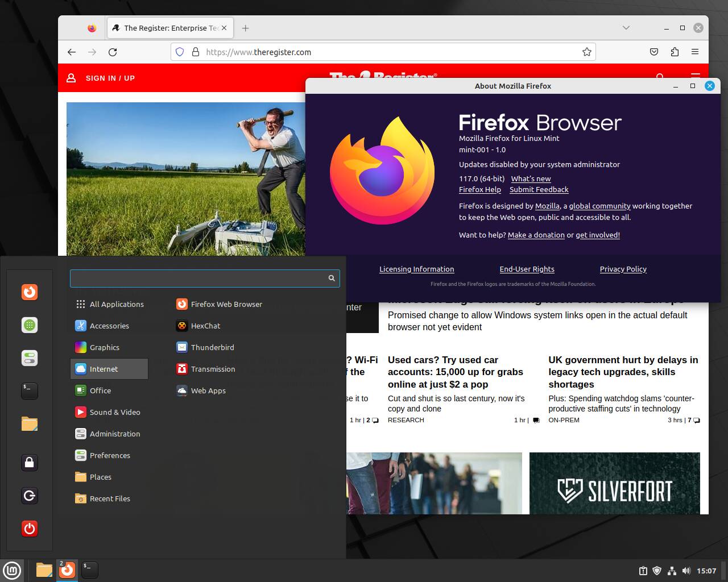
Task: Launch HexChat from app list
Action: point(198,326)
